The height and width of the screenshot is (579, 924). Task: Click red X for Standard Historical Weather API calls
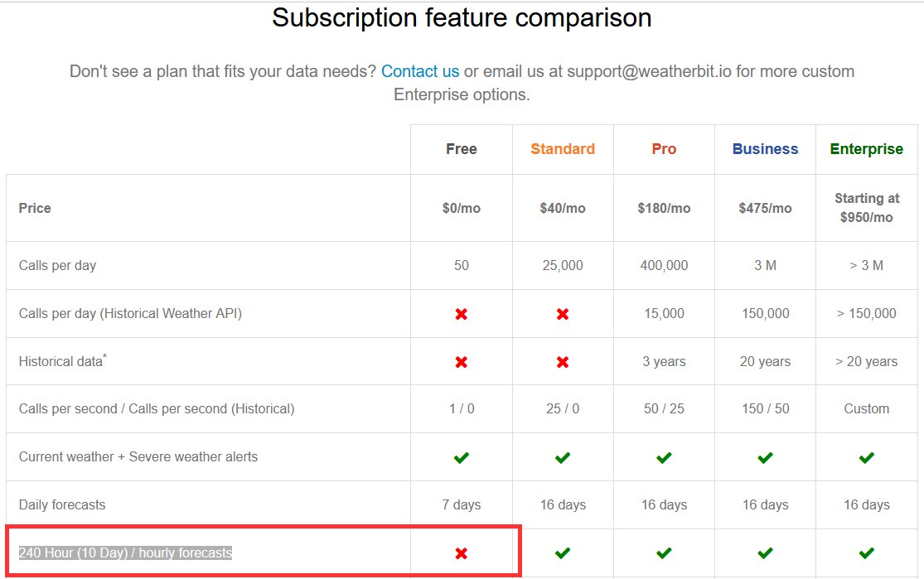click(563, 314)
